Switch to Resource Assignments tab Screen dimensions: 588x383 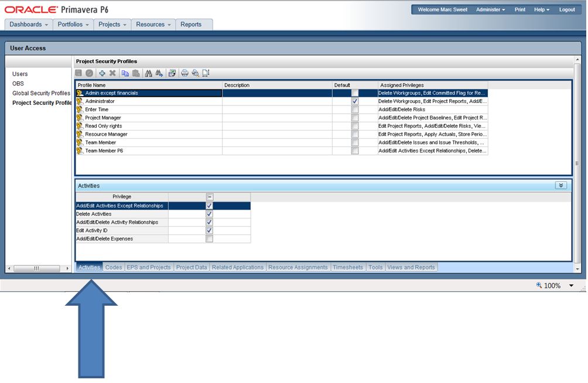pos(298,267)
